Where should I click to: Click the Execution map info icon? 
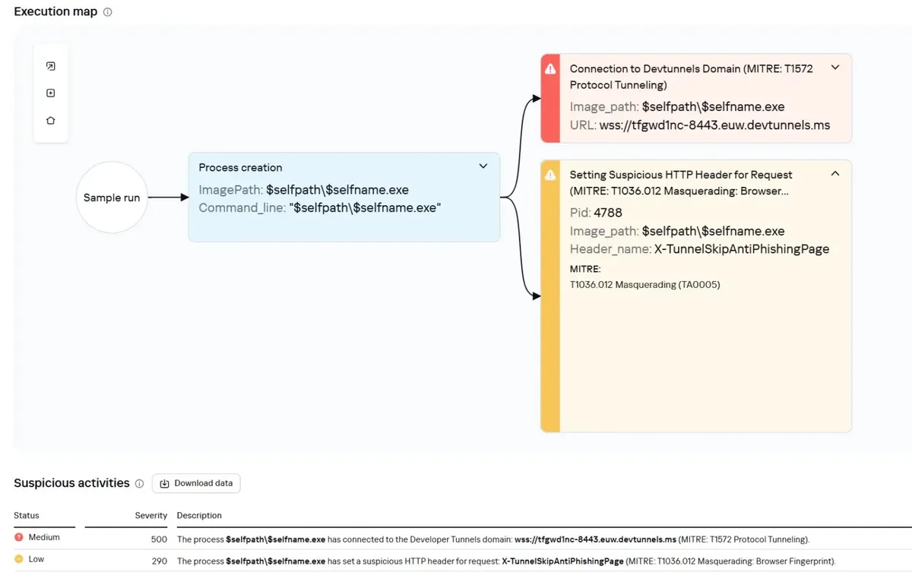pos(107,12)
